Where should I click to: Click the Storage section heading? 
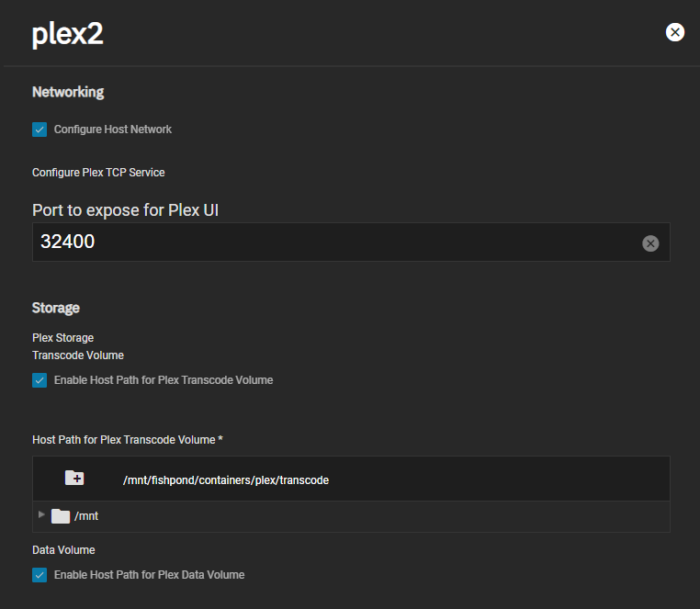(x=56, y=308)
